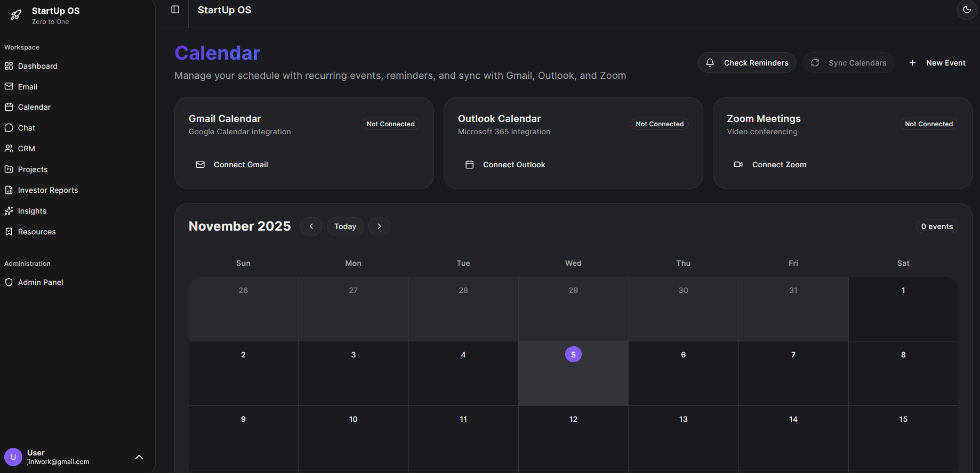Viewport: 980px width, 473px height.
Task: Open the Admin Panel menu item
Action: (40, 282)
